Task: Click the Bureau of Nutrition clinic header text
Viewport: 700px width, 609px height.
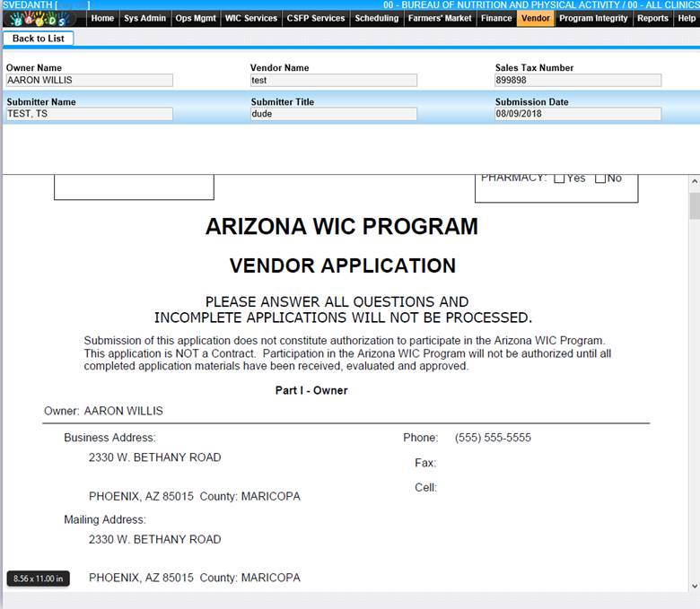Action: (x=541, y=4)
